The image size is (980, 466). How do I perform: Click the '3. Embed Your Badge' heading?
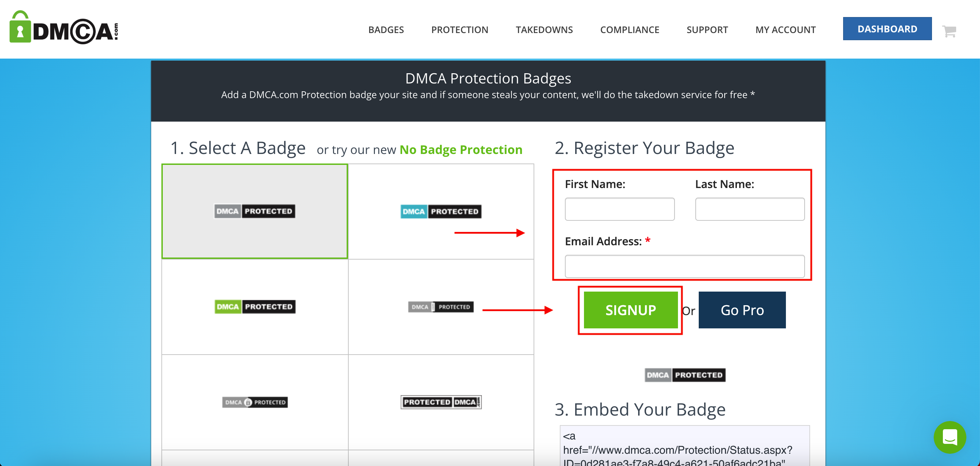(x=640, y=409)
